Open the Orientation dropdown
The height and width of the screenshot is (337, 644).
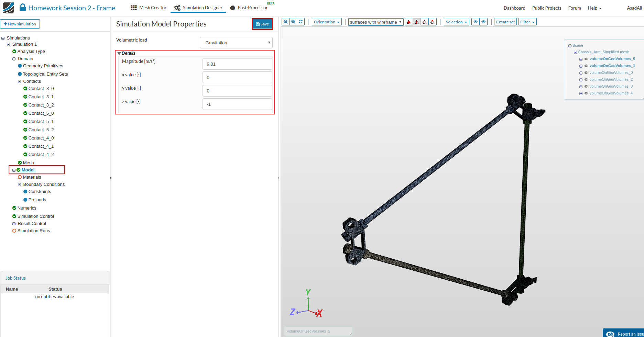[x=327, y=22]
